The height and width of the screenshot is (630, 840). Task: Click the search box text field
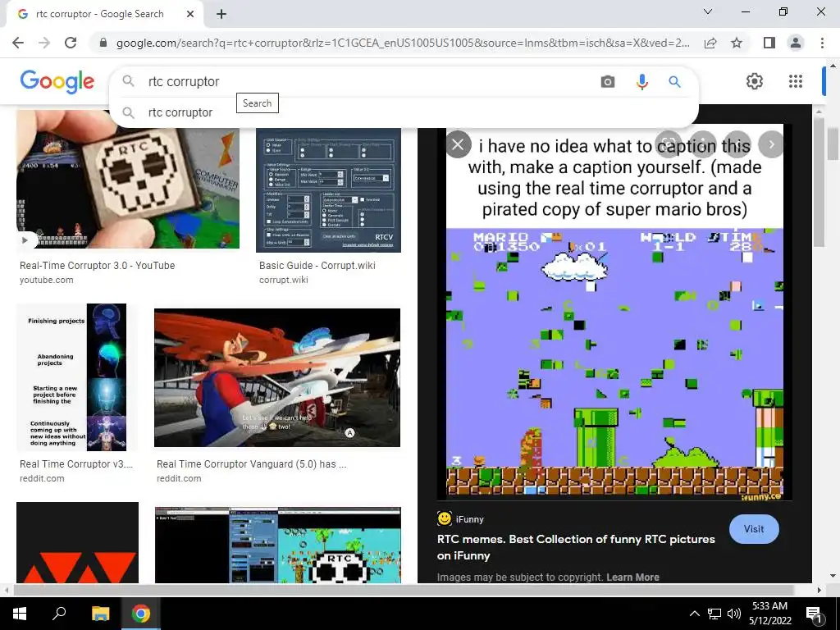click(370, 81)
